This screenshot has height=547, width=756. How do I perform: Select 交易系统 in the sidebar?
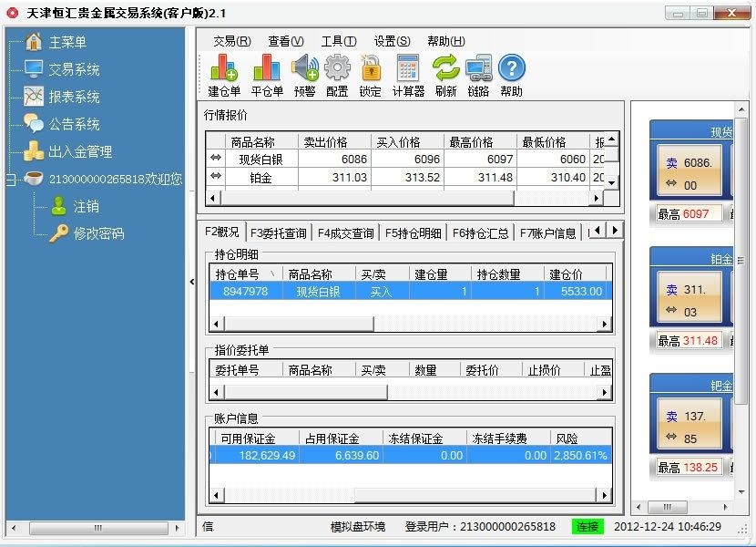pos(74,69)
